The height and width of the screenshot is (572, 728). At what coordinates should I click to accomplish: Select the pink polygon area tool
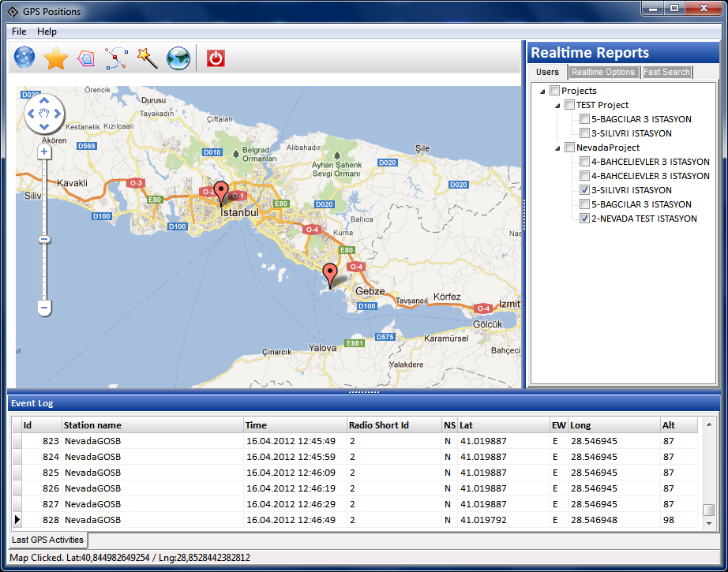point(86,58)
